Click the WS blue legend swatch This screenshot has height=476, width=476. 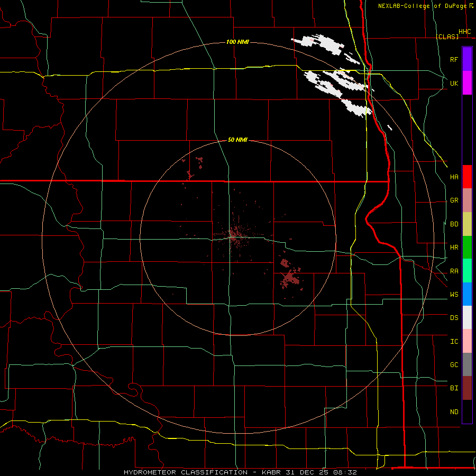point(467,294)
